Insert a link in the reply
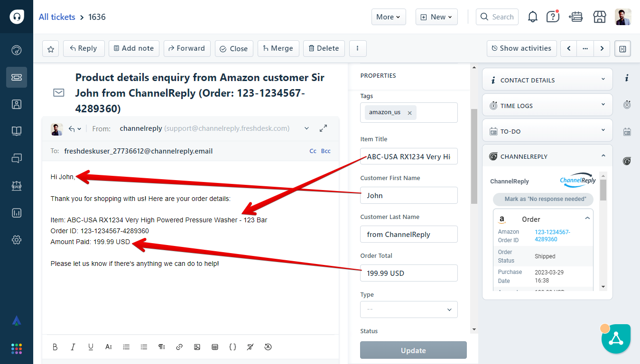Screen dimensions: 640x364 pyautogui.click(x=179, y=347)
